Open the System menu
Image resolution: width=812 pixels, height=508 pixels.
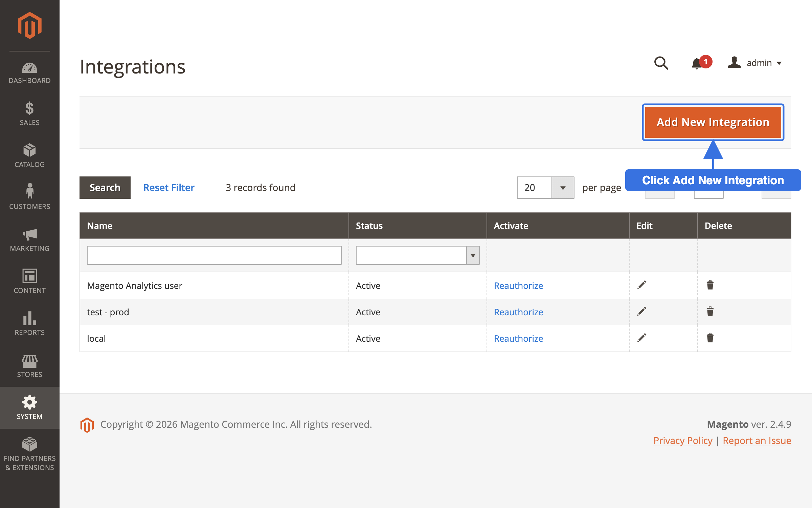pos(30,408)
